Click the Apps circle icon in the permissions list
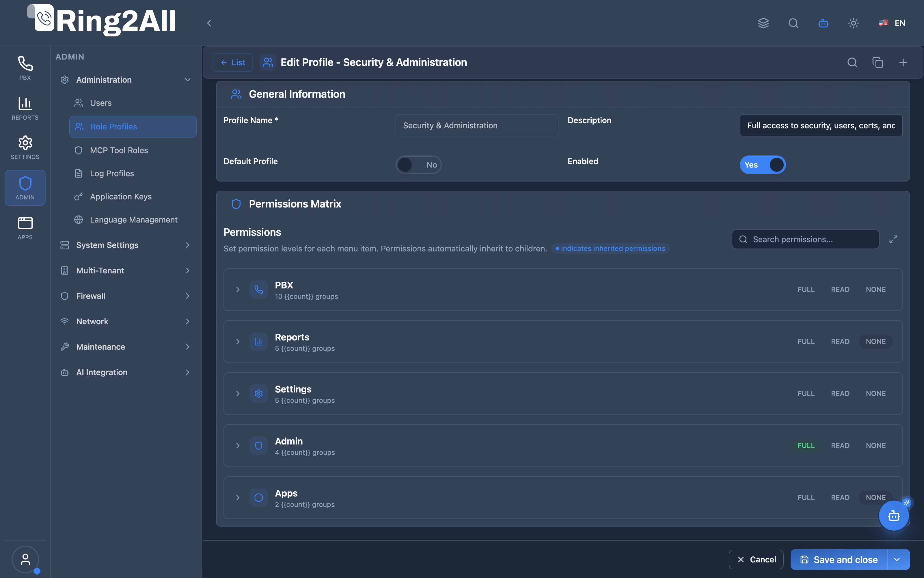The image size is (924, 578). pyautogui.click(x=258, y=497)
